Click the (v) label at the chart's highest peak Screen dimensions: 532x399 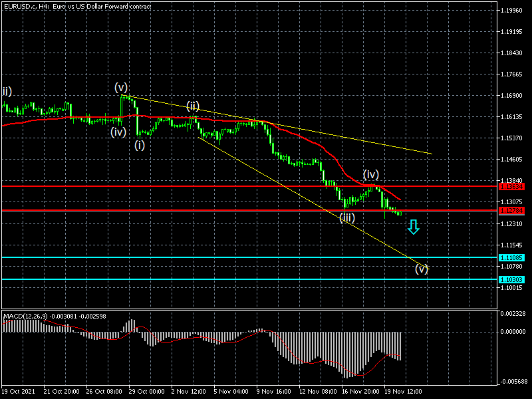point(121,87)
